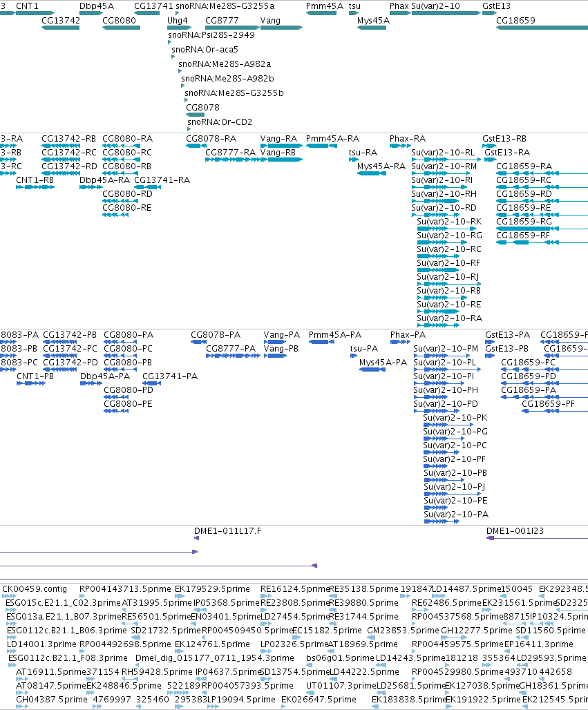This screenshot has width=588, height=710.
Task: Select the Pmm45A-PA protein label
Action: click(335, 334)
